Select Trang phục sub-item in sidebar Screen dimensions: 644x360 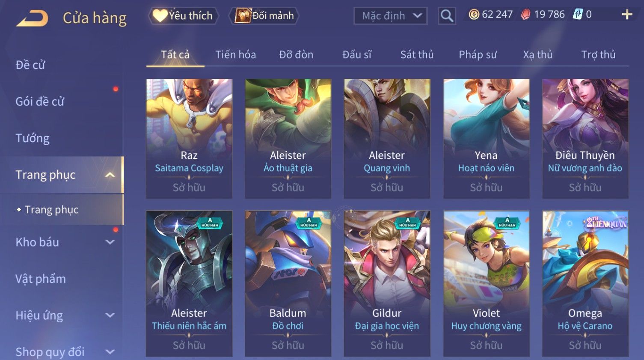[x=52, y=209]
